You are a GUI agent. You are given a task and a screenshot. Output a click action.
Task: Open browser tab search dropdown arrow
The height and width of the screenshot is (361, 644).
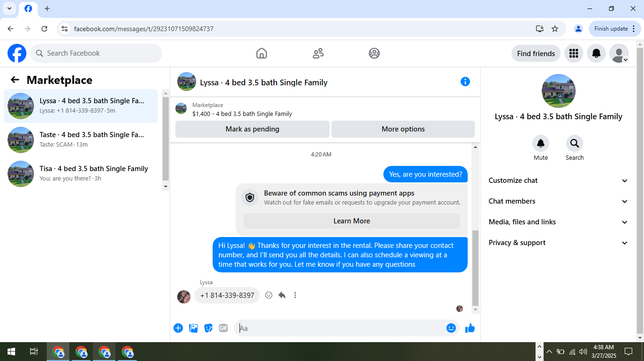click(x=9, y=8)
